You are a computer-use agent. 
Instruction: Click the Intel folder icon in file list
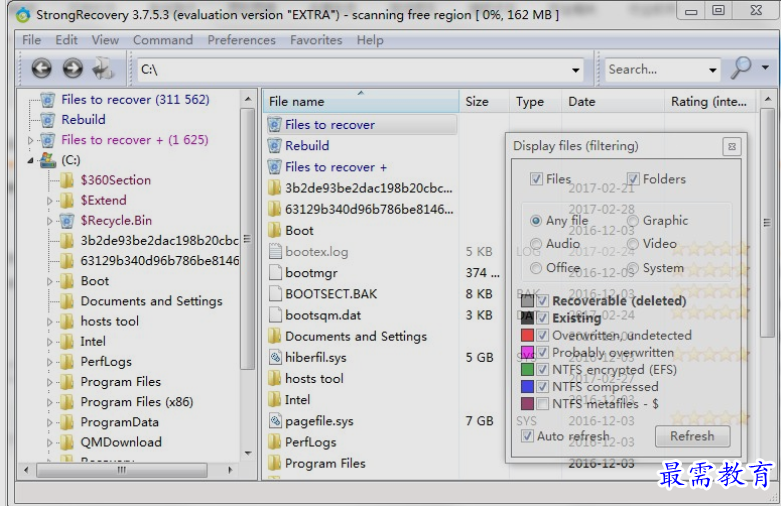(x=274, y=400)
